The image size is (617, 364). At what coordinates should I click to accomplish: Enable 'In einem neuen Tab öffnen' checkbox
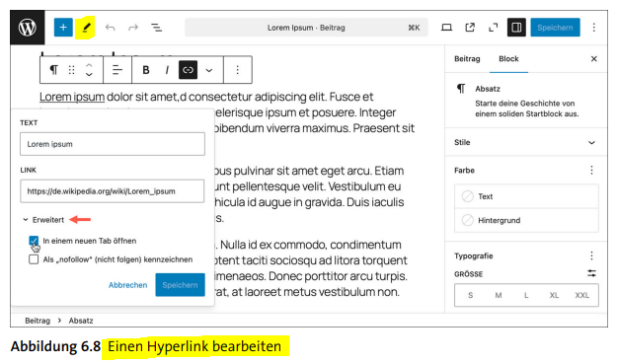pyautogui.click(x=34, y=241)
